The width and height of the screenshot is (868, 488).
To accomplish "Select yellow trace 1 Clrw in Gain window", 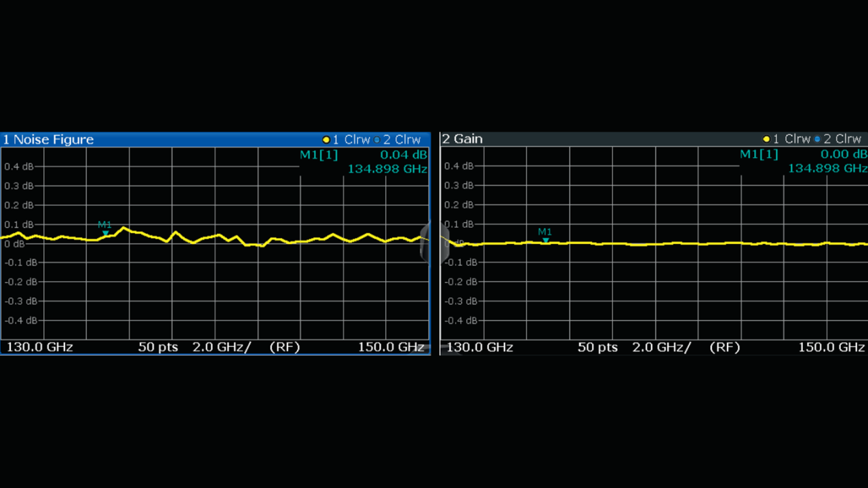I will click(x=786, y=139).
